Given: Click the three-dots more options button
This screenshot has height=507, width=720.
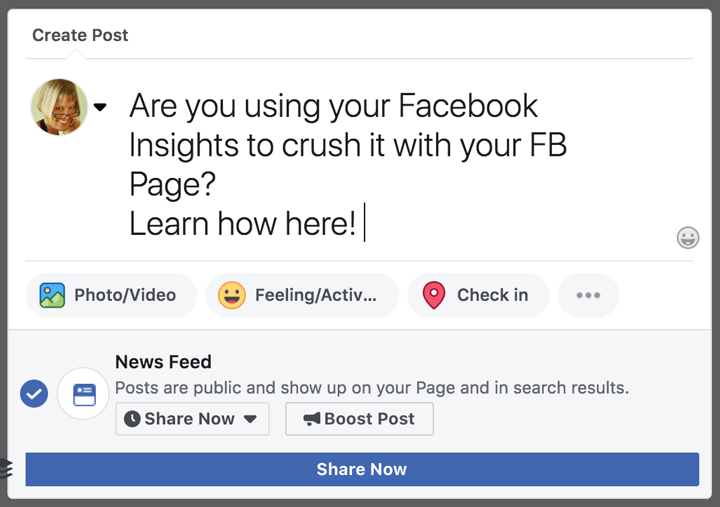Looking at the screenshot, I should [x=588, y=295].
